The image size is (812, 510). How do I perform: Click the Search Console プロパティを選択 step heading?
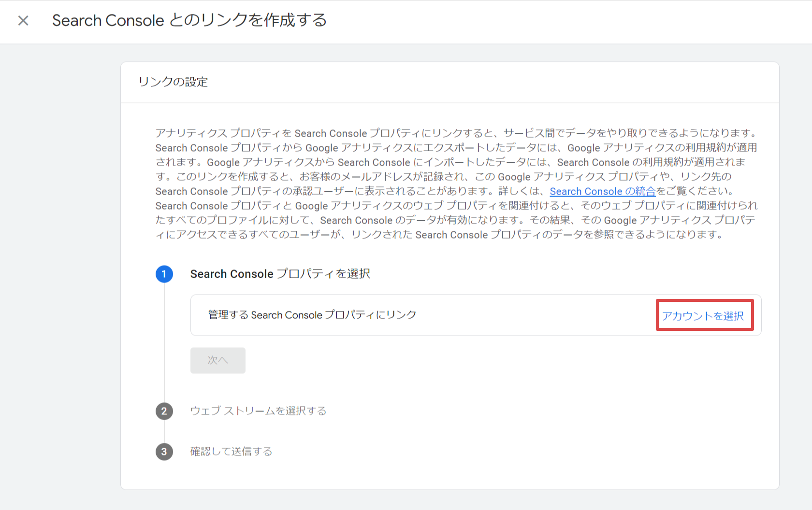(280, 274)
